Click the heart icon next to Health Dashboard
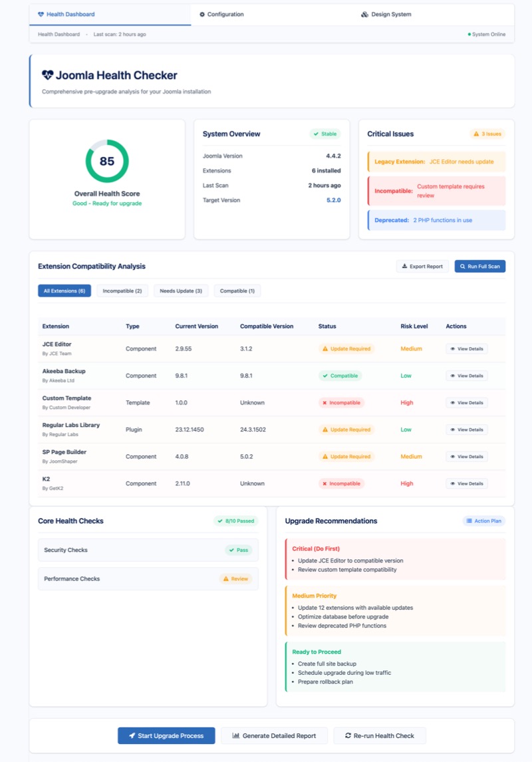532x762 pixels. coord(42,13)
